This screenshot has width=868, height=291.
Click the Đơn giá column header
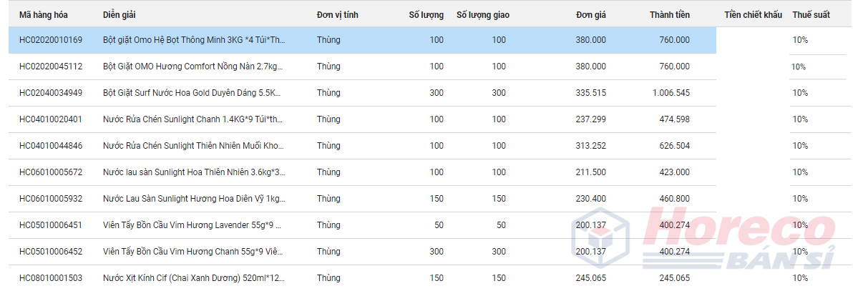[591, 15]
